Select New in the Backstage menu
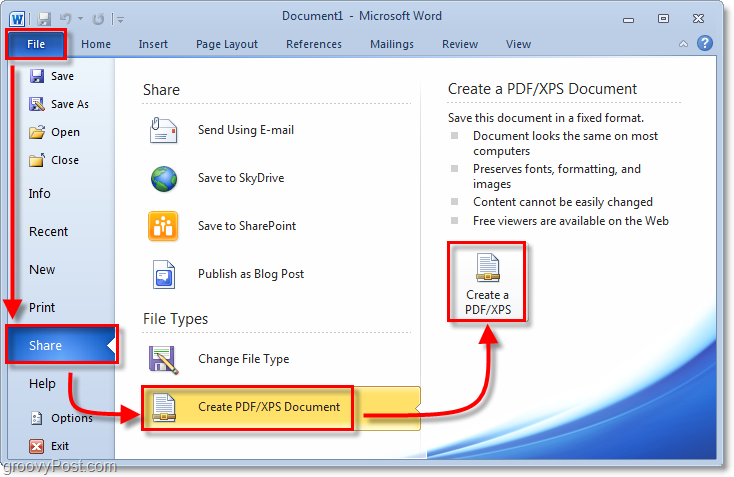This screenshot has height=477, width=734. [42, 270]
